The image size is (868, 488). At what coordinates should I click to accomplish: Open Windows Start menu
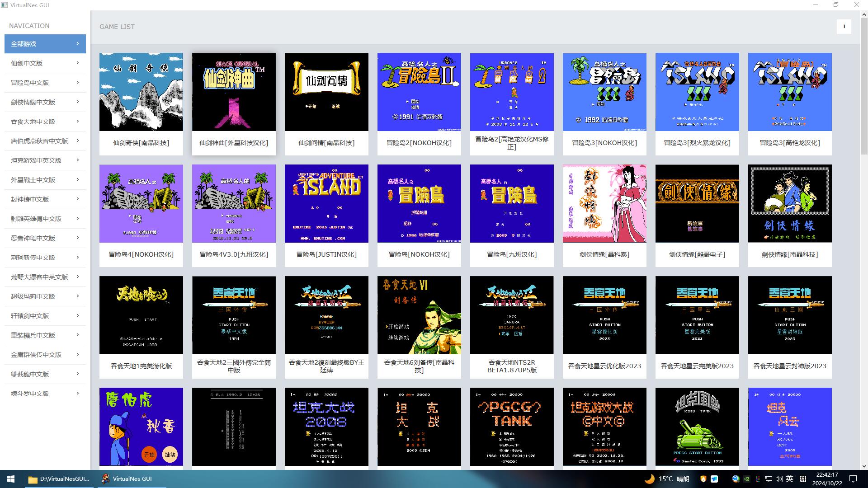pos(11,479)
